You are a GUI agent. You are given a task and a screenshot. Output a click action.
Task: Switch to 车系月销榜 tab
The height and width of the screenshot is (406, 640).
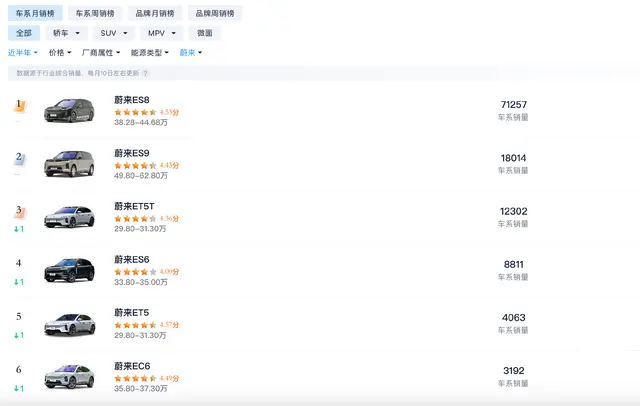[x=35, y=13]
